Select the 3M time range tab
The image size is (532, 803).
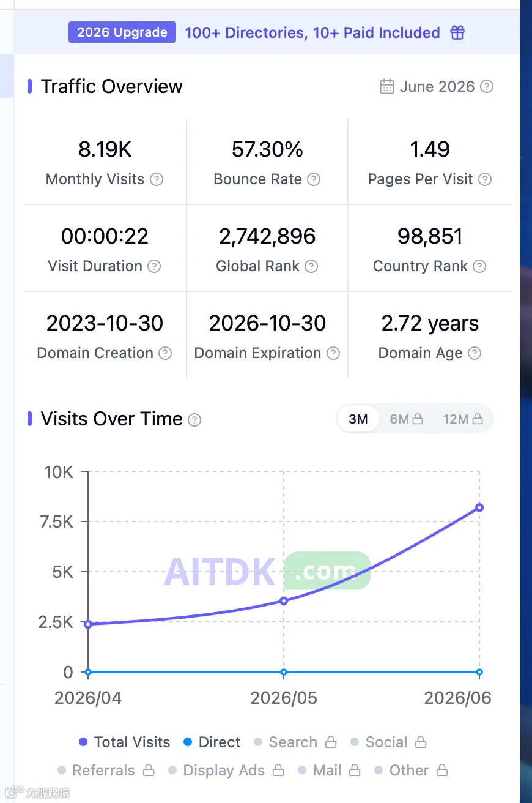[358, 419]
